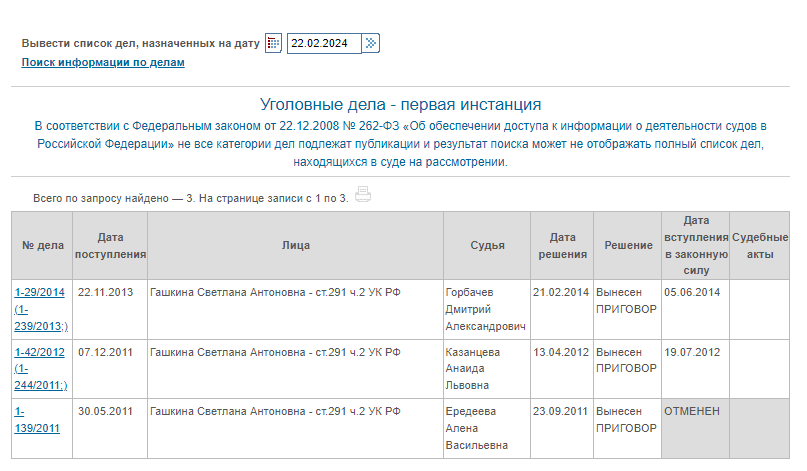Select the 'Дата поступления' column header
This screenshot has height=471, width=807.
(x=110, y=246)
